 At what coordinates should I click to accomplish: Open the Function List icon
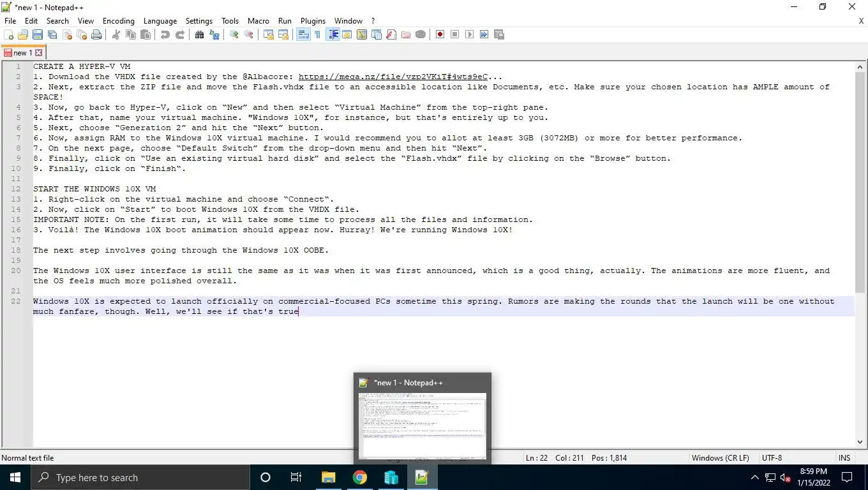[x=391, y=34]
